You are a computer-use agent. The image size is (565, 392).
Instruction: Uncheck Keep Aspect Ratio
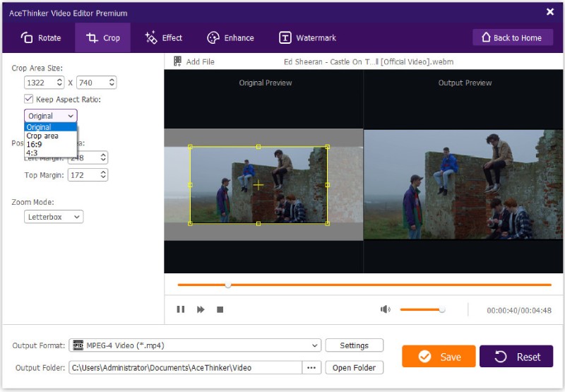click(x=28, y=99)
